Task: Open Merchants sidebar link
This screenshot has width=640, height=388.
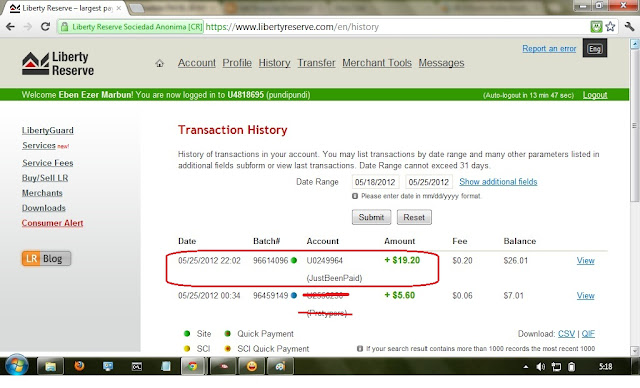Action: click(x=42, y=193)
